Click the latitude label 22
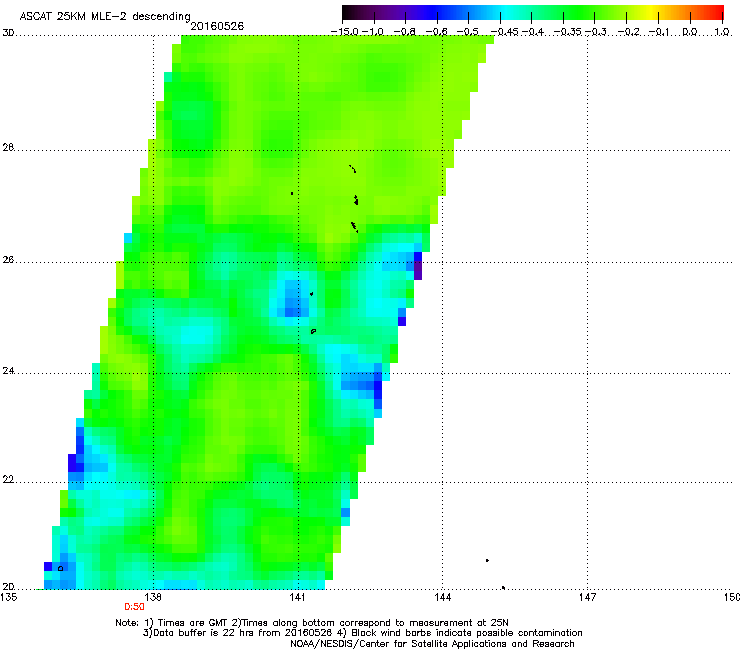 [x=8, y=480]
